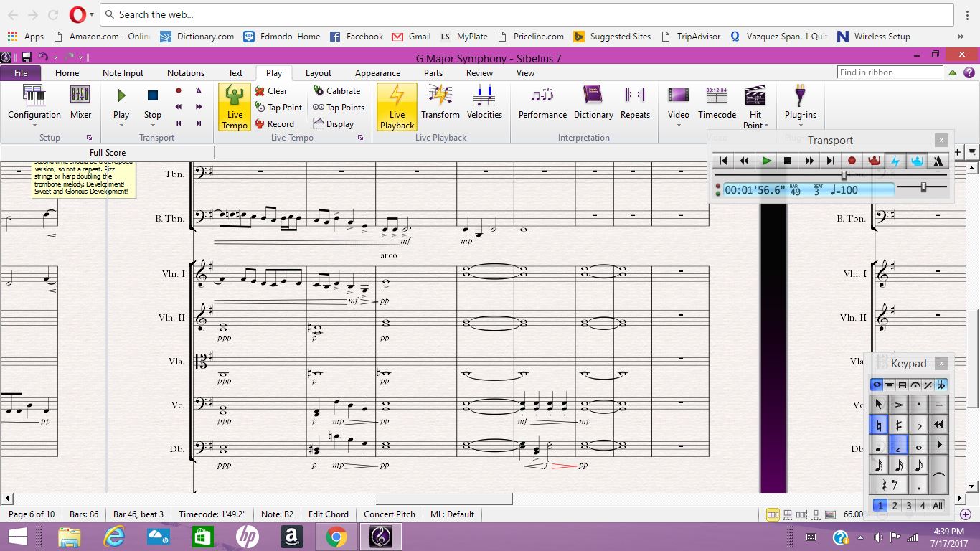980x551 pixels.
Task: Toggle the metronome click in Transport
Action: tap(938, 161)
